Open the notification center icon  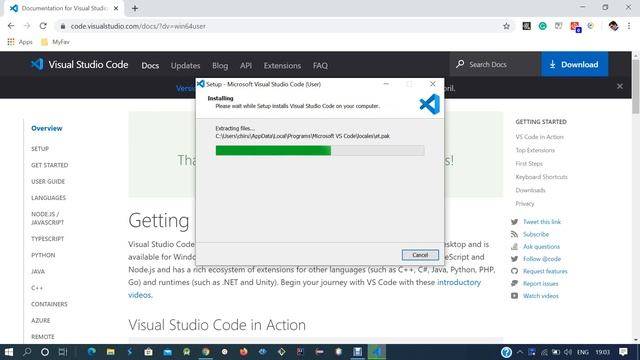point(623,352)
